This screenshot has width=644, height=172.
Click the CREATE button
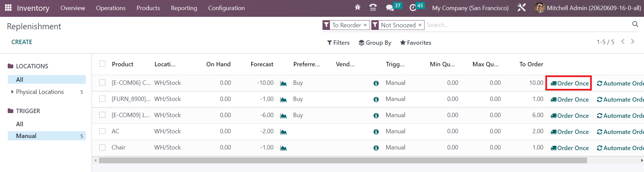pos(22,42)
